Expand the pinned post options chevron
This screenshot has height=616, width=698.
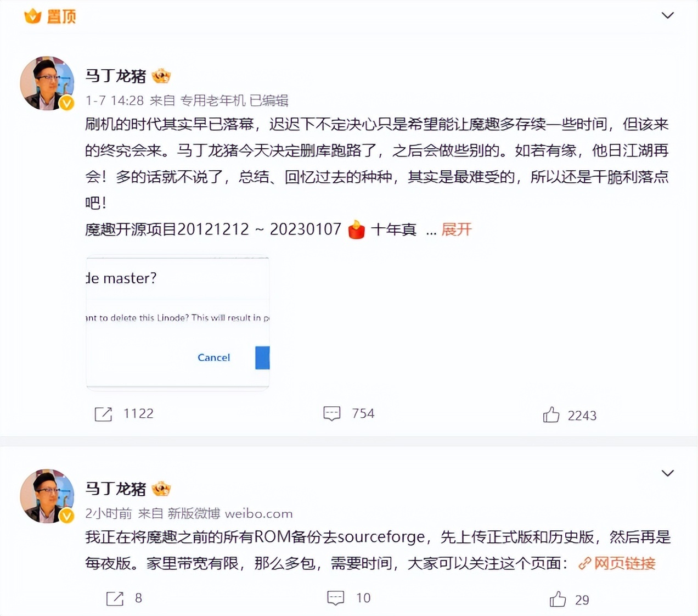click(667, 15)
